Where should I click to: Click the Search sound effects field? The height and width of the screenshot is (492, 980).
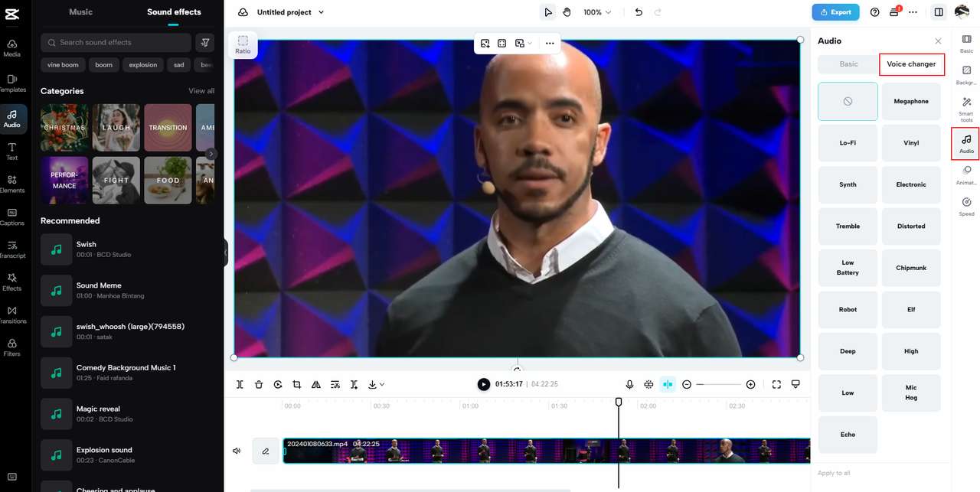(116, 42)
